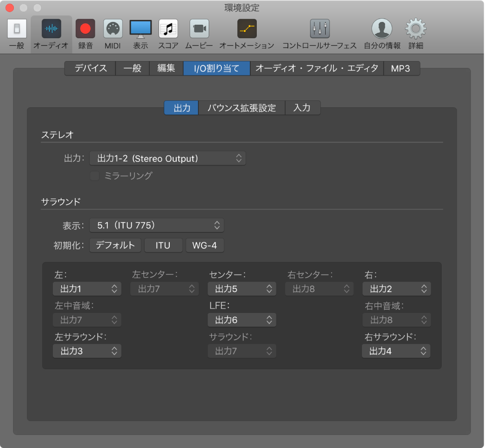Click the WG-4 initialize button
Image resolution: width=485 pixels, height=448 pixels.
(205, 245)
